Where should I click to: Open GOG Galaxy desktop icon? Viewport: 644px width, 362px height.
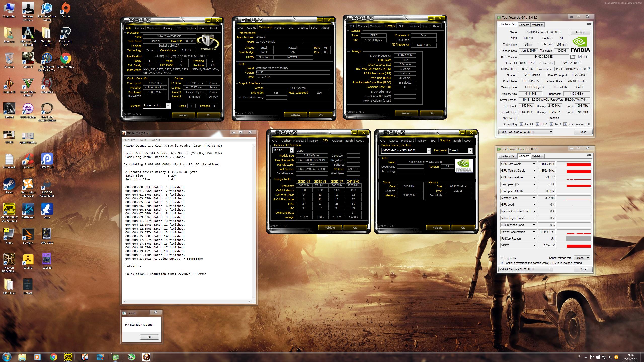(28, 111)
